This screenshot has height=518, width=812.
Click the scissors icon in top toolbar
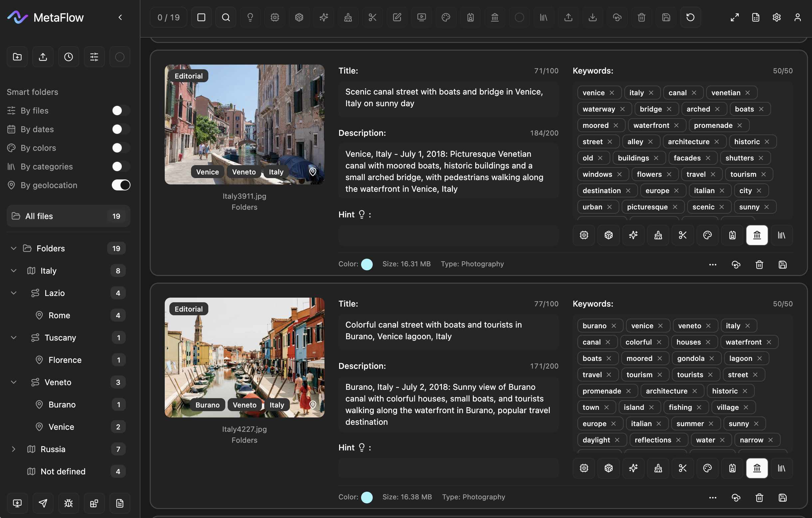pos(372,17)
